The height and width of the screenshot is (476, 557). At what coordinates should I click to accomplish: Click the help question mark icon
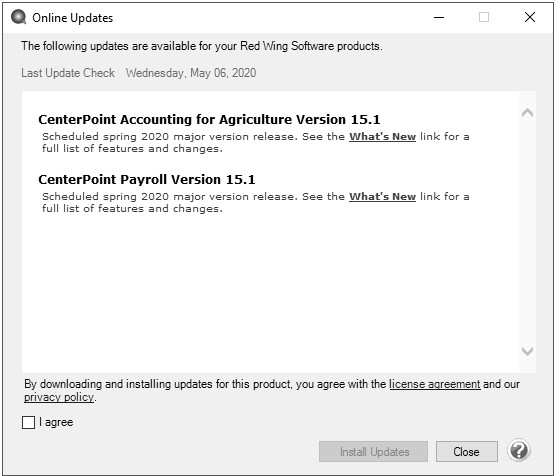coord(519,451)
